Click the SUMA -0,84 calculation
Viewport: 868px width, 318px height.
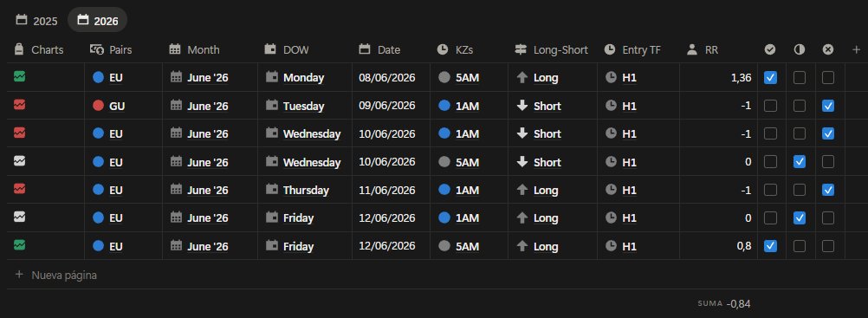click(x=724, y=303)
